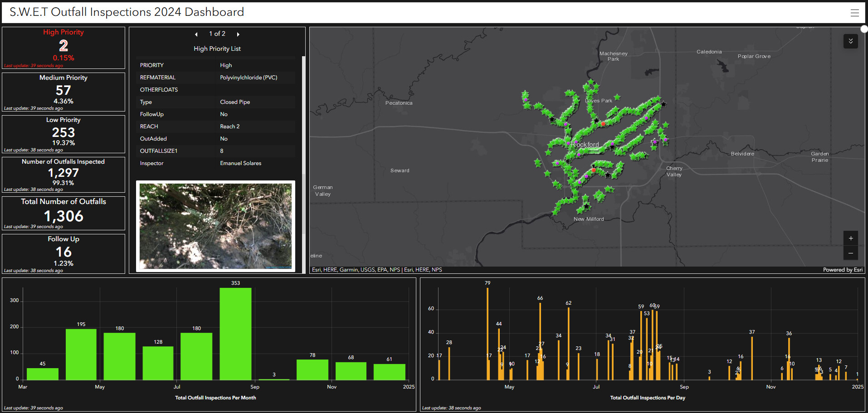
Task: Click the black star marker near New Milford
Action: (586, 206)
